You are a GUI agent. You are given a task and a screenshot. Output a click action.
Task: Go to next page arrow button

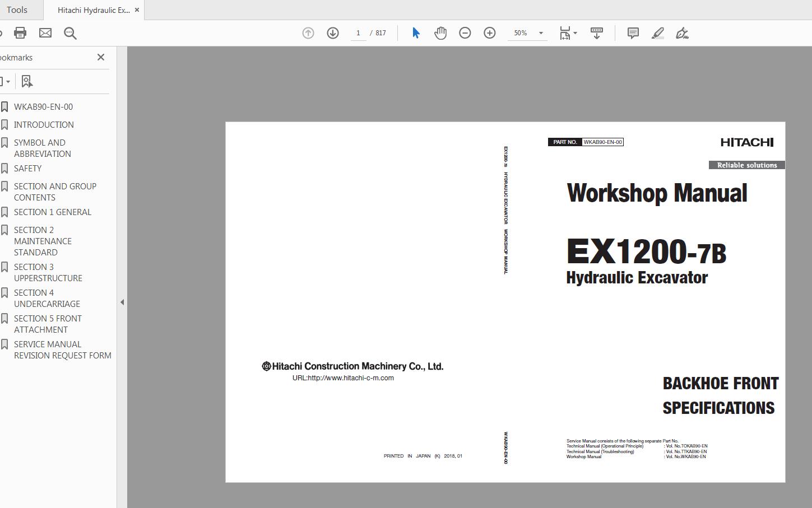point(333,33)
